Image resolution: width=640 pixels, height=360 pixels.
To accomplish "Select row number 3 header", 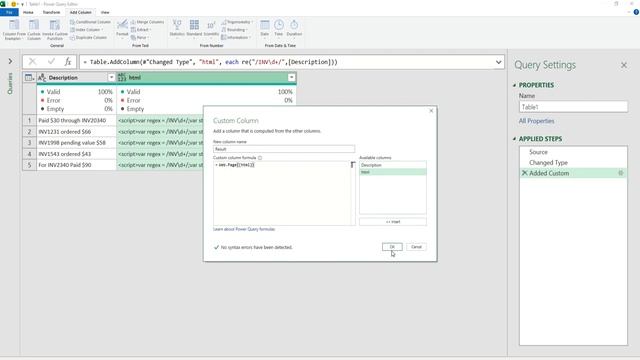I will click(29, 143).
